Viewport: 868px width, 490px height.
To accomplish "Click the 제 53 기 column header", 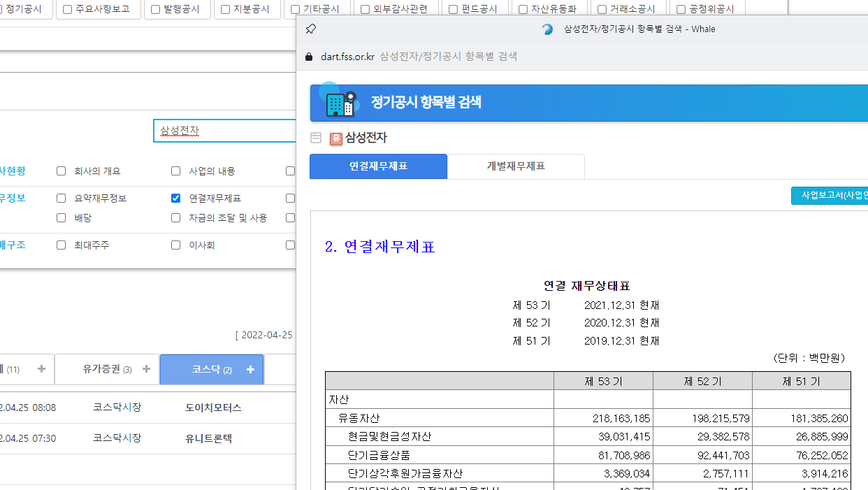I will [603, 382].
